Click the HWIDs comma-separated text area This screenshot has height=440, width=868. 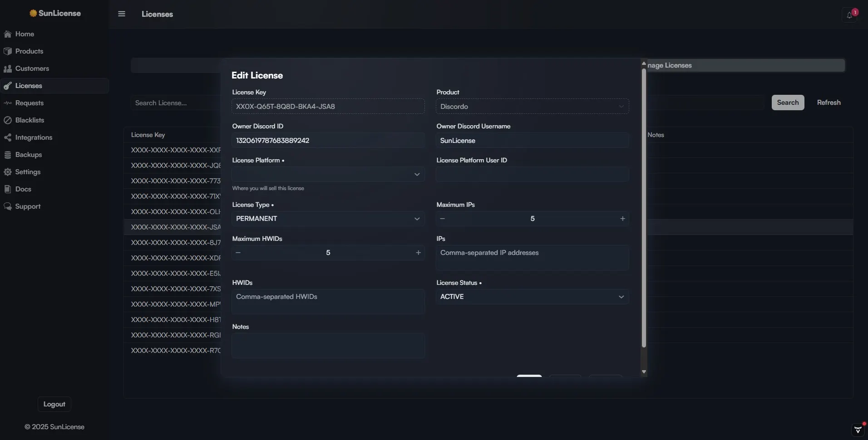(x=328, y=302)
